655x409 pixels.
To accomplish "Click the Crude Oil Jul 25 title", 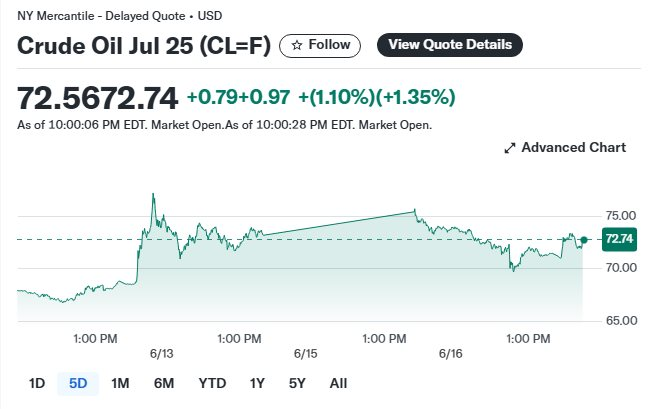I will [x=144, y=46].
